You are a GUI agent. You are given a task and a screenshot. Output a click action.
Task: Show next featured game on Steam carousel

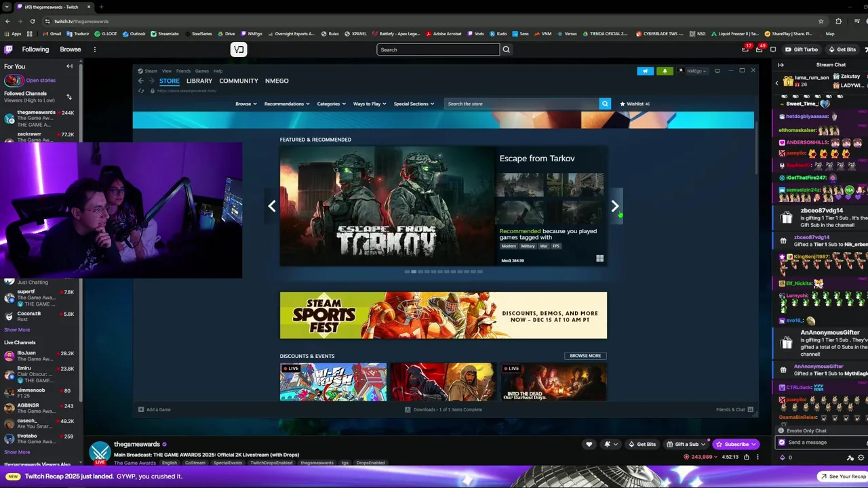point(614,206)
